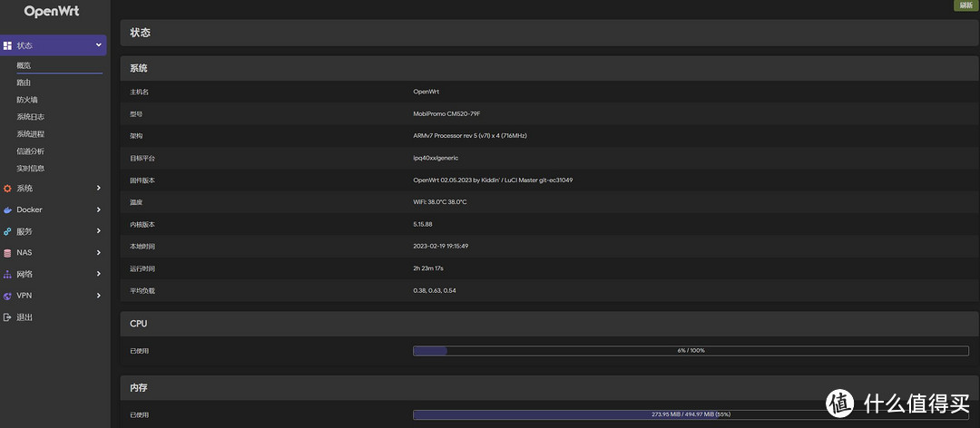Collapse the 状态 menu chevron
Viewport: 980px width, 428px height.
98,45
